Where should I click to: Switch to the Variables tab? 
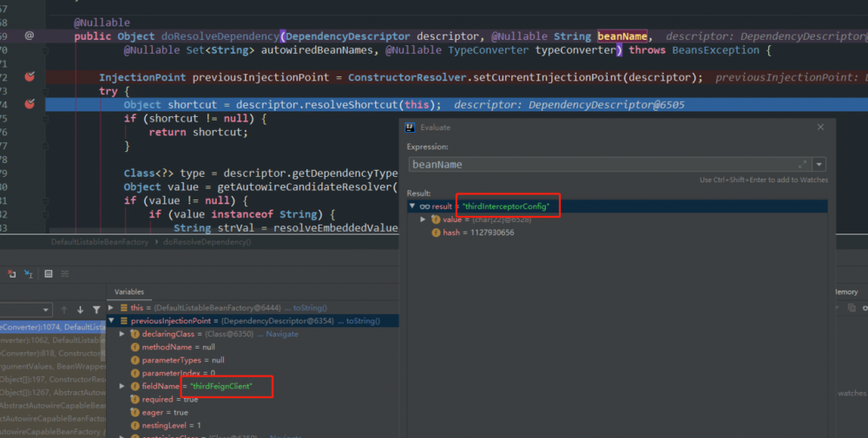pyautogui.click(x=129, y=291)
